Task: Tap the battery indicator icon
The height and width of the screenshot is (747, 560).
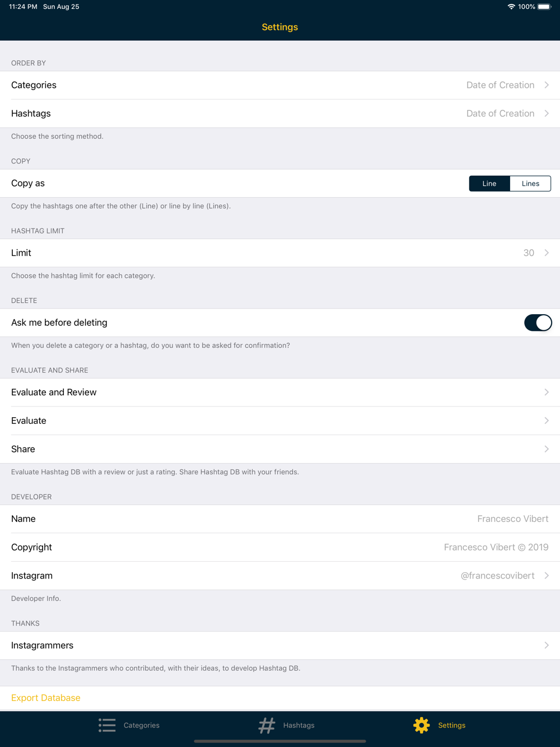Action: click(x=545, y=7)
